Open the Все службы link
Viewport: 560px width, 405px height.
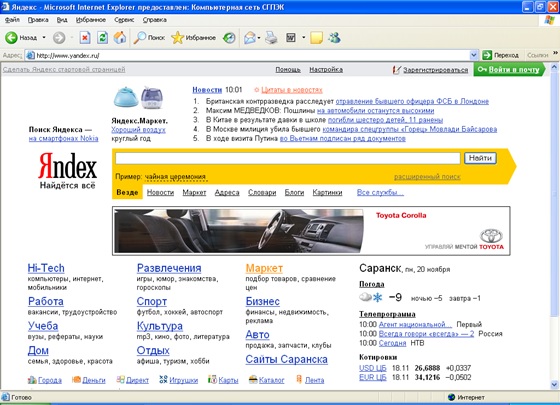(380, 192)
